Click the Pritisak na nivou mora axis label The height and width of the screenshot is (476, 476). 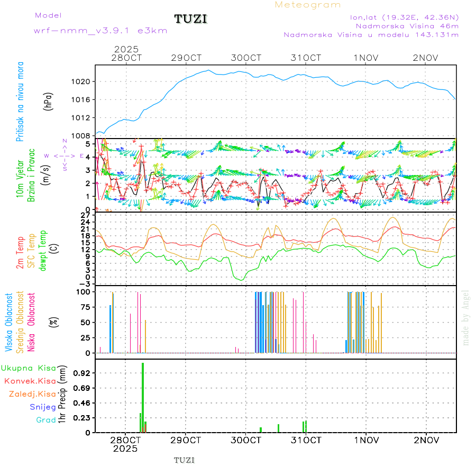pos(21,102)
